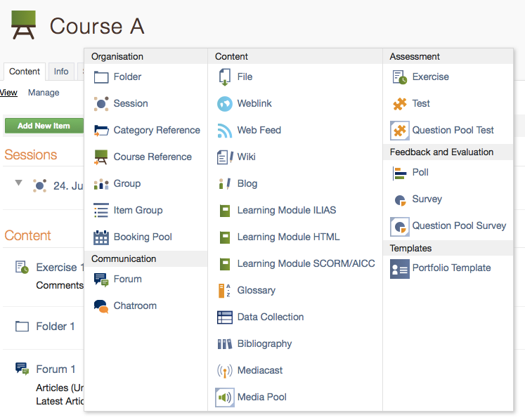Switch to the Info tab

[61, 72]
